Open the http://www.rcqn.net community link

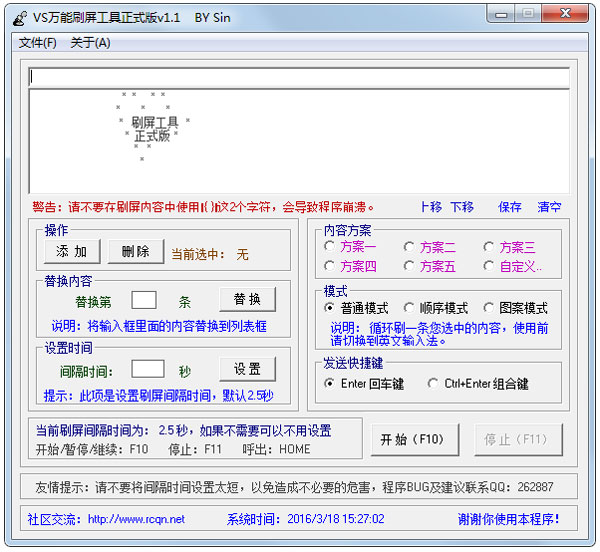(136, 519)
